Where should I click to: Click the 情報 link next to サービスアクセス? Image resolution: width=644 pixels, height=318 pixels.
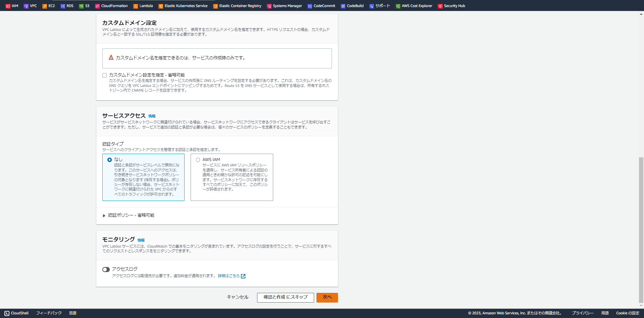[152, 116]
